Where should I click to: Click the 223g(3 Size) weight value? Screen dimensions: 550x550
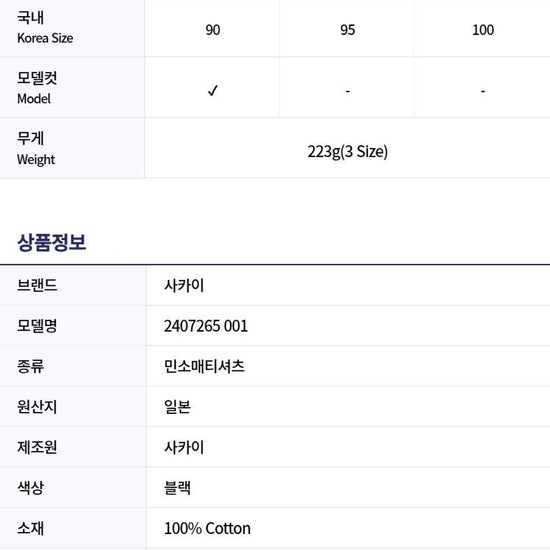(347, 152)
